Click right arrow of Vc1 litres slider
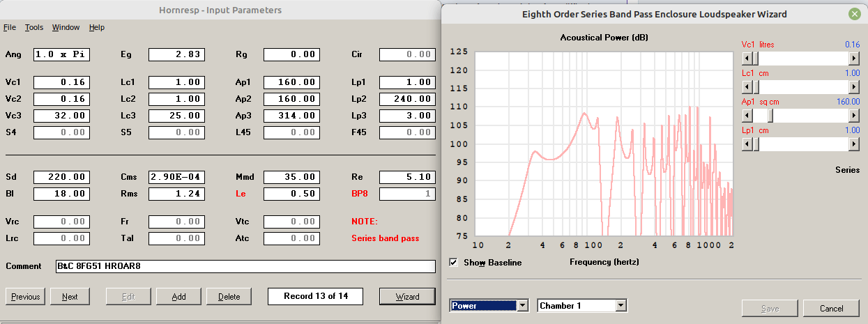Screen dimensions: 868x324 tap(854, 58)
